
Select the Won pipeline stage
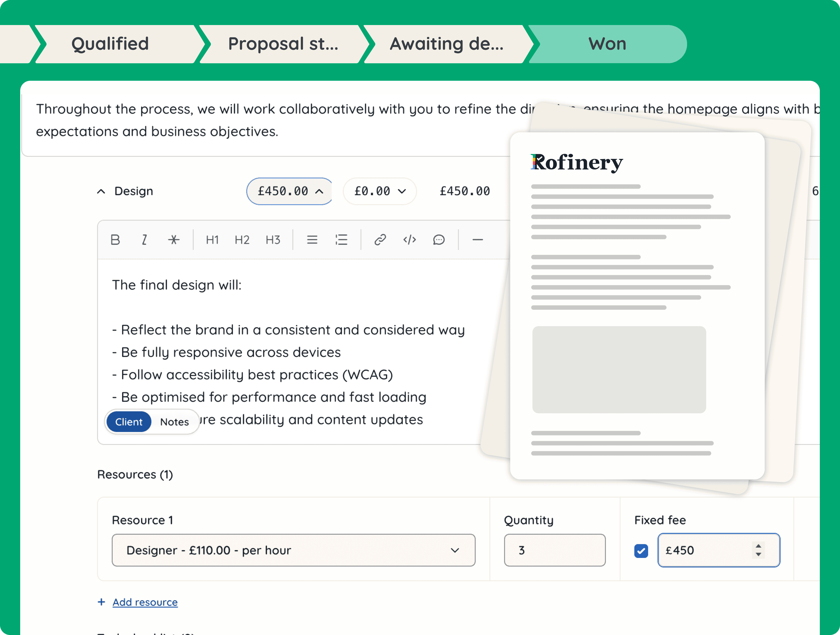pos(607,44)
